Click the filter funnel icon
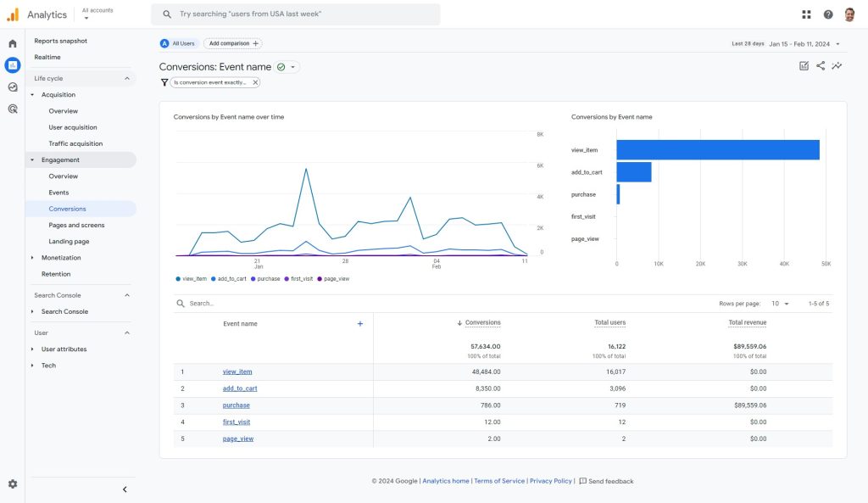This screenshot has height=503, width=868. (x=164, y=82)
